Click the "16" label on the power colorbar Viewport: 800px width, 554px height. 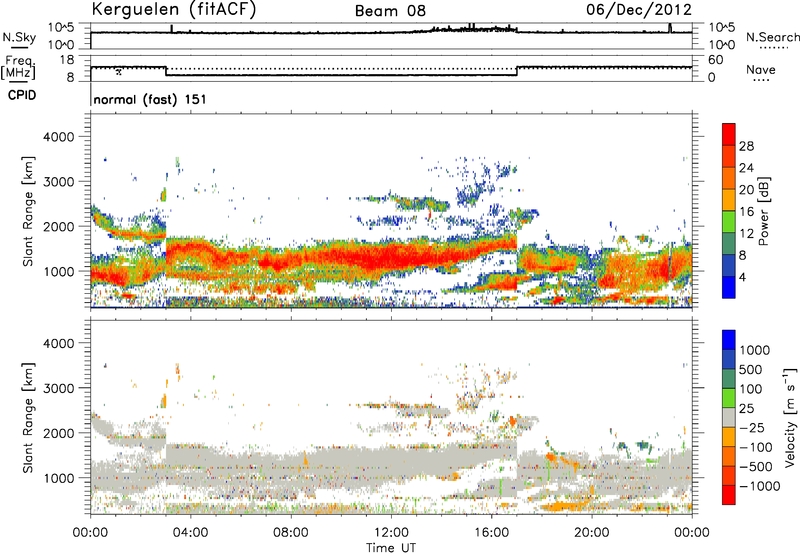point(746,212)
